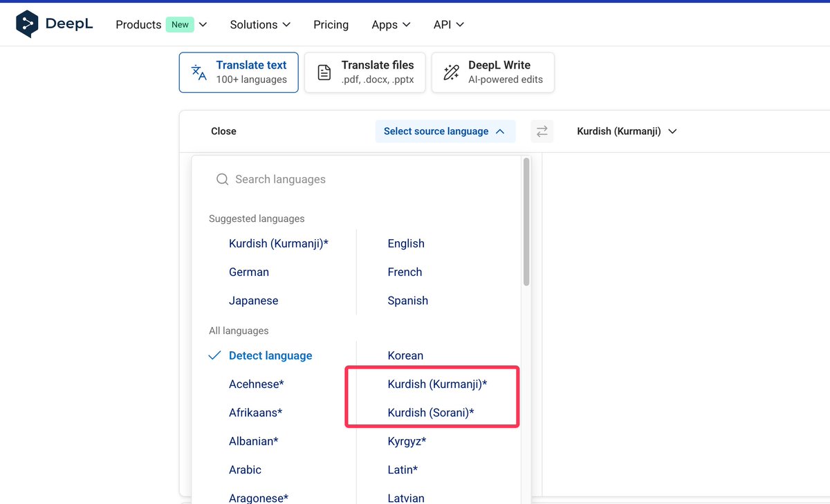Click the Translate files document icon
Screen dimensions: 830x504
[324, 73]
